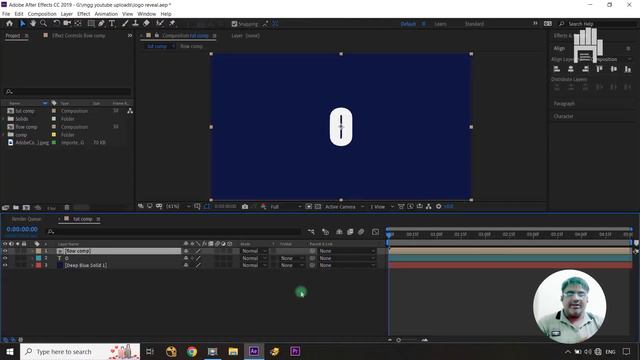Toggle Frame Blending switch in timeline toolbar
The width and height of the screenshot is (640, 360).
tap(350, 232)
